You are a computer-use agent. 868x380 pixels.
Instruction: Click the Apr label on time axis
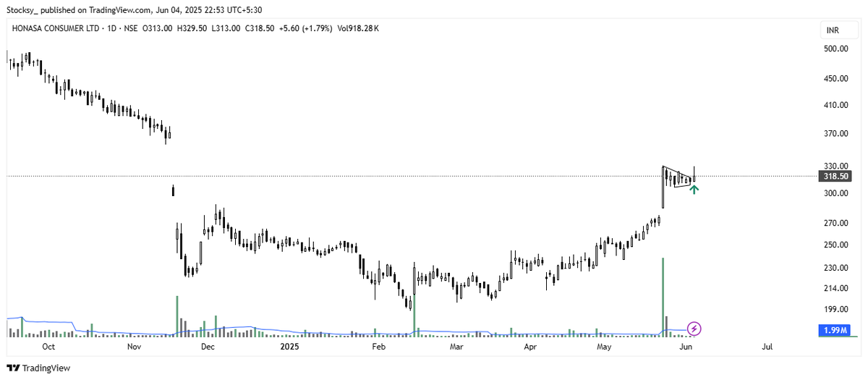click(530, 347)
